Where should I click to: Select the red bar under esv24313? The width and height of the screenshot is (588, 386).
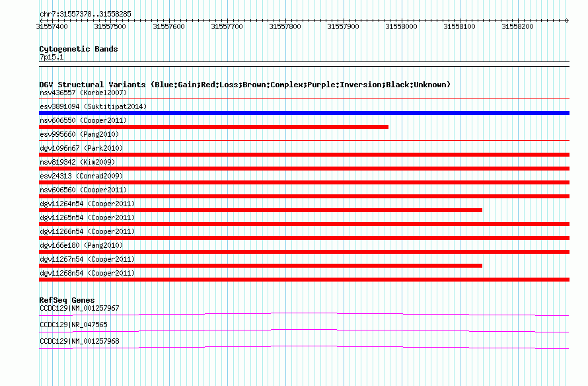click(x=304, y=182)
